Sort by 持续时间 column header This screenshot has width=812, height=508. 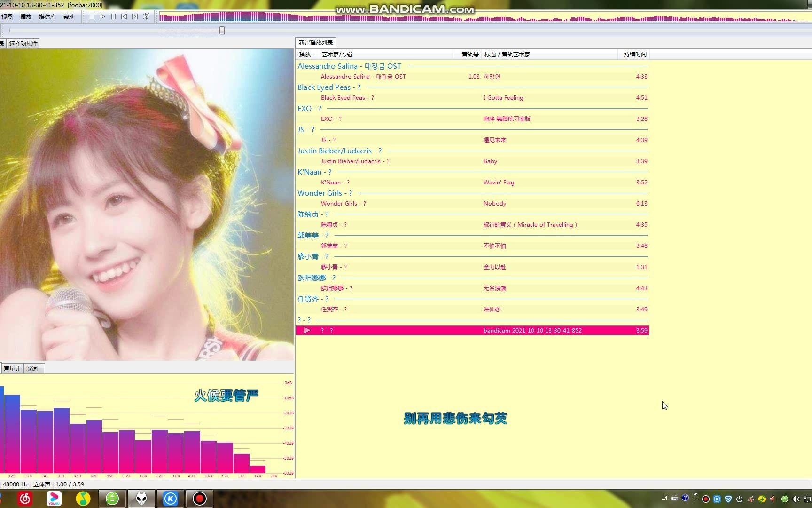(x=634, y=54)
